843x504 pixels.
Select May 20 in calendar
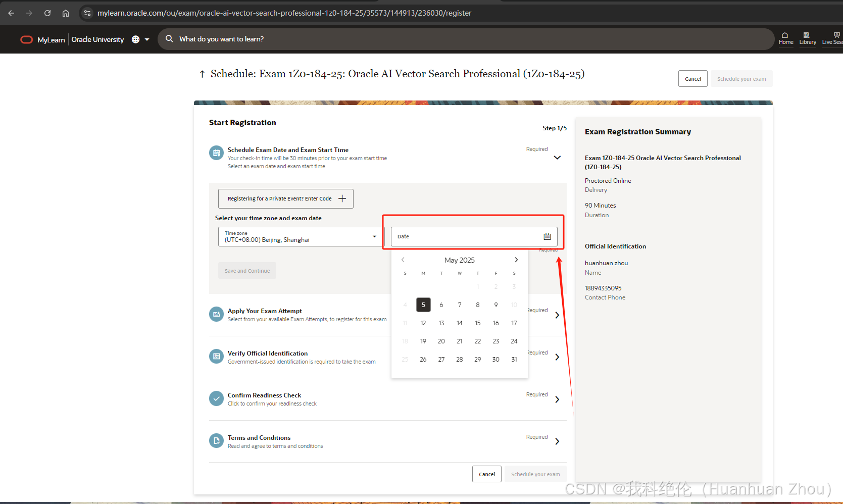tap(441, 341)
